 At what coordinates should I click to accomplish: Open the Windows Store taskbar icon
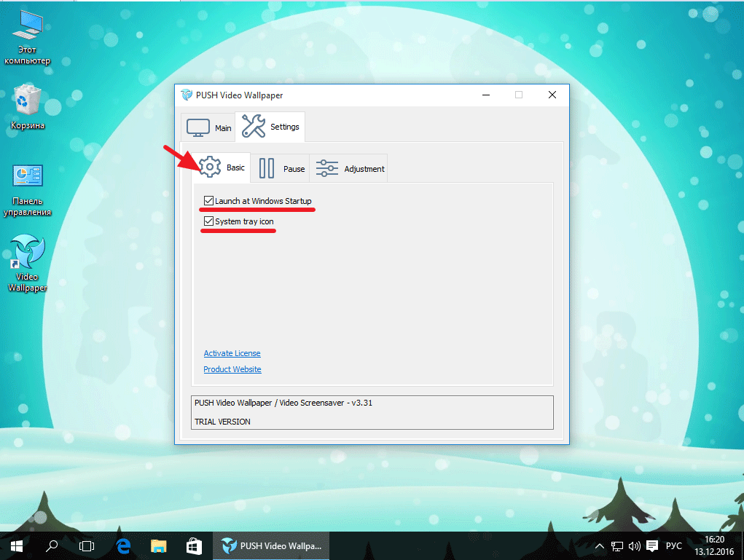[194, 545]
